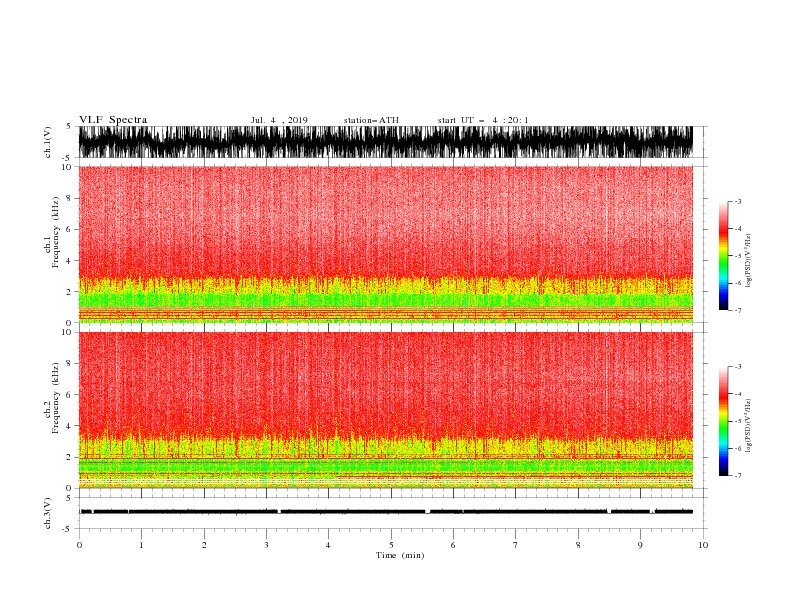
Task: Click the ch.1 spectrogram "4" kHz tick label
Action: [69, 261]
